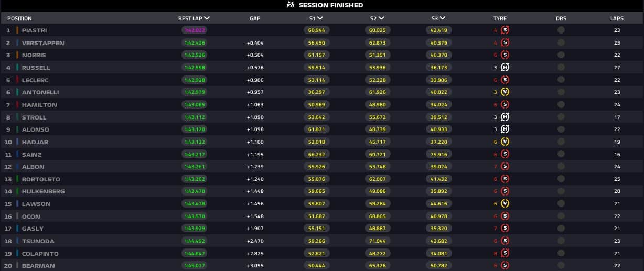Select driver name Piastri
This screenshot has height=271, width=644.
34,30
